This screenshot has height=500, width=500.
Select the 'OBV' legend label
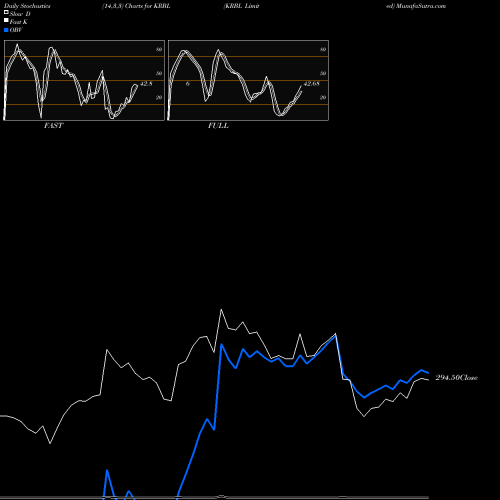(16, 30)
